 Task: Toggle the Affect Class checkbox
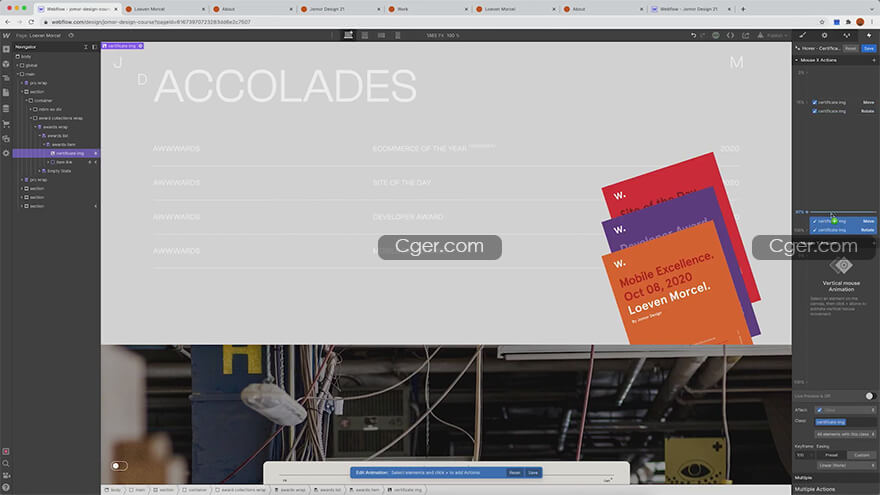[819, 410]
